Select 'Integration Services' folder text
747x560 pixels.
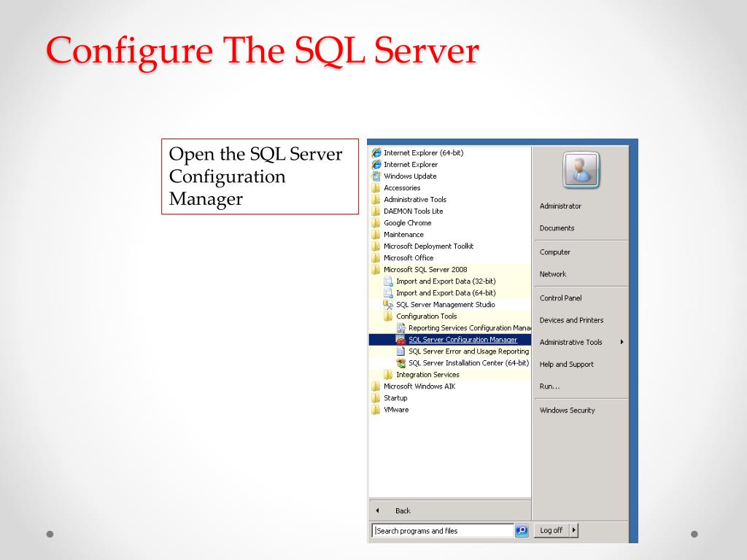[x=427, y=374]
